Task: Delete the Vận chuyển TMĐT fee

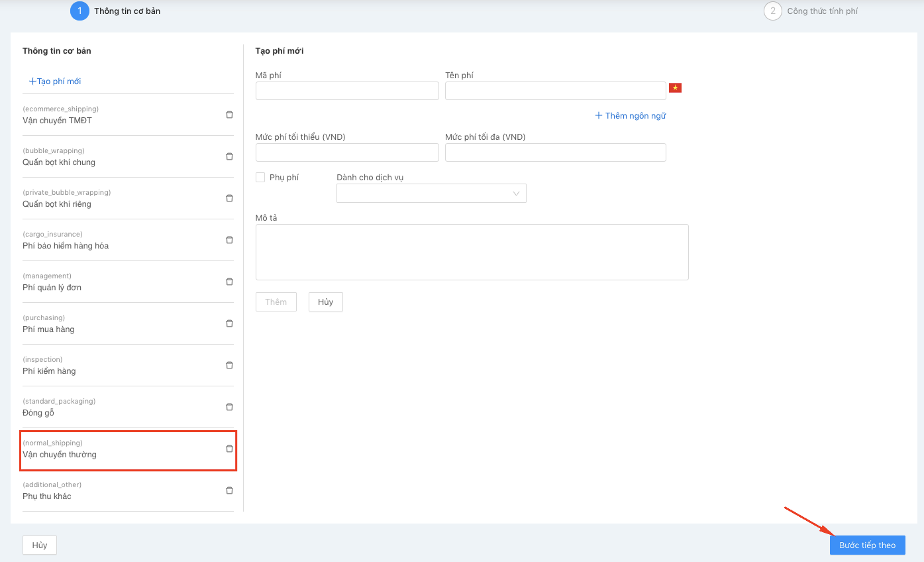Action: (229, 115)
